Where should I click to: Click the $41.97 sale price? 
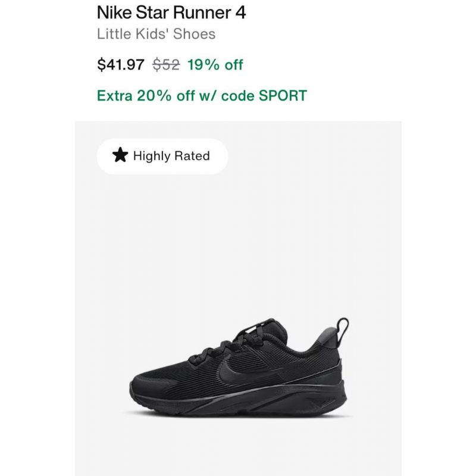tap(121, 64)
